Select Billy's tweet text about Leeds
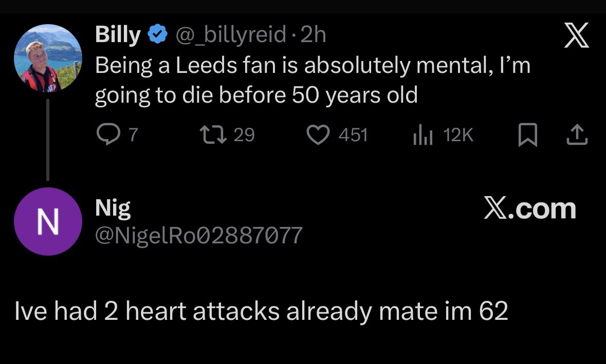This screenshot has width=606, height=364. 312,81
